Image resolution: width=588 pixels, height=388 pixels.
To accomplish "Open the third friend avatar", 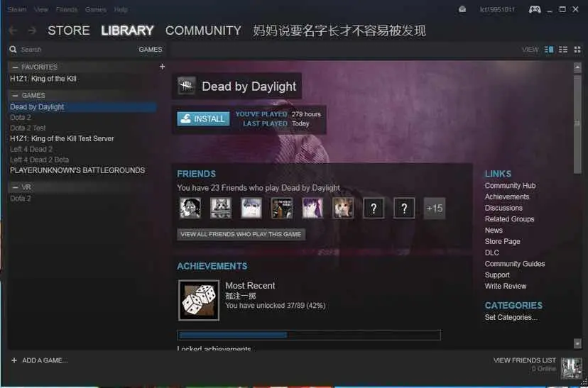I will tap(251, 208).
